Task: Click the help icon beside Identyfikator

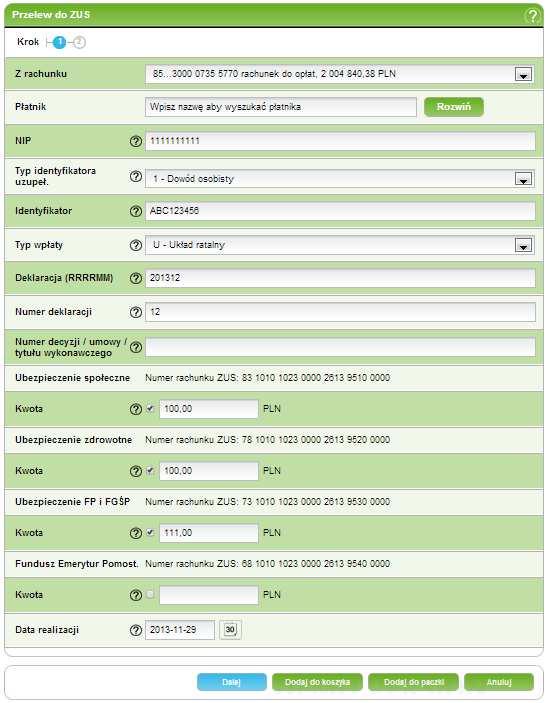Action: coord(135,211)
